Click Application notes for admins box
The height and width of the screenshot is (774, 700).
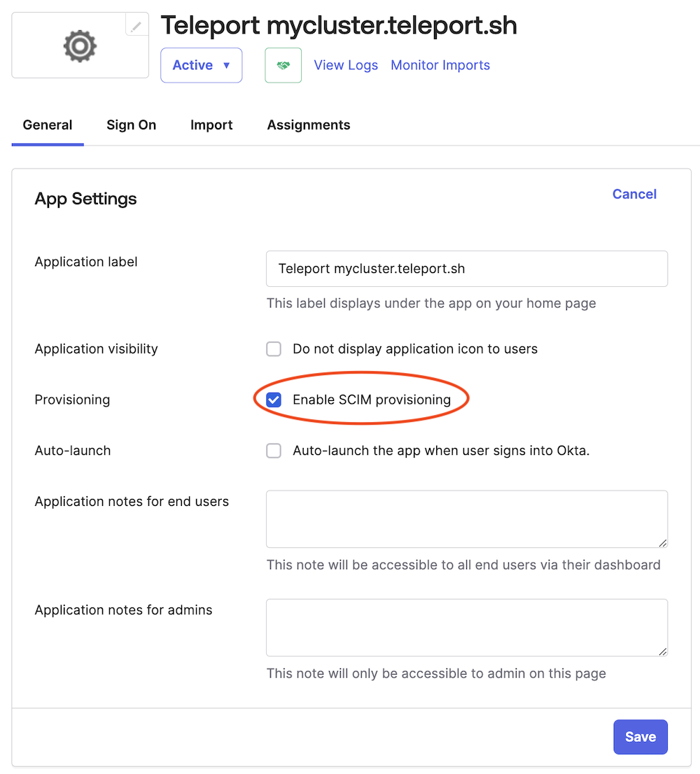coord(466,627)
